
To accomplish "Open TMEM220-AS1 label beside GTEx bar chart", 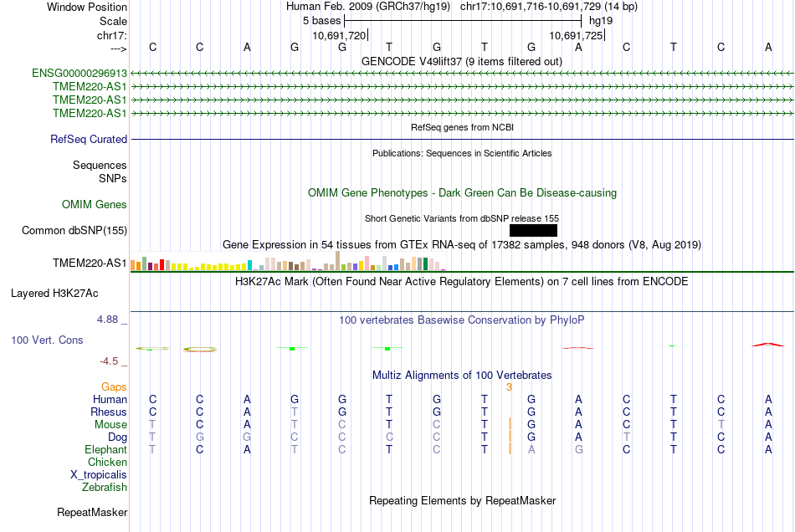I will click(90, 263).
